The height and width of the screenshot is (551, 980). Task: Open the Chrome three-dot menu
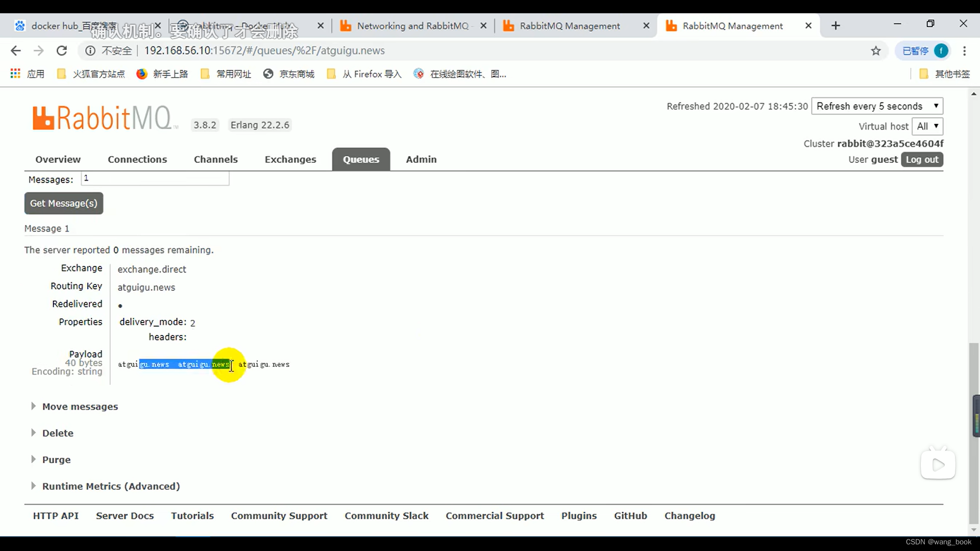(x=964, y=51)
